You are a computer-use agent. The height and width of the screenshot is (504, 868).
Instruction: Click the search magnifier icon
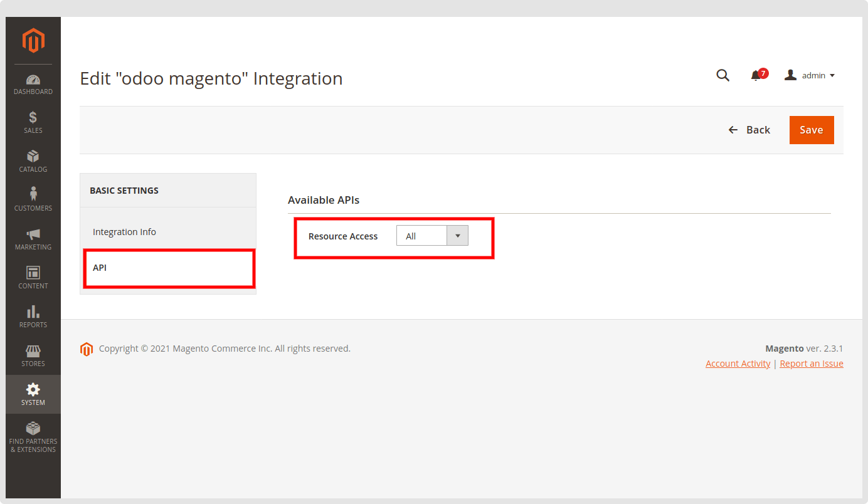pos(723,75)
